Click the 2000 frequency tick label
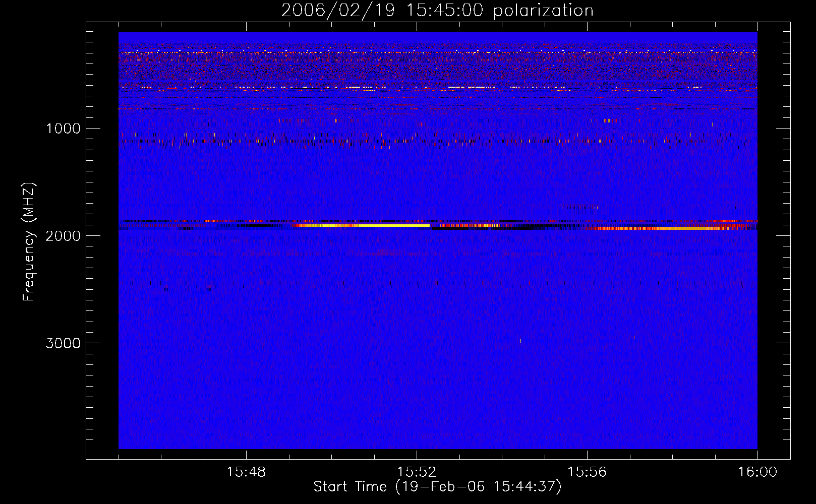Screen dimensions: 816x504 [63, 236]
